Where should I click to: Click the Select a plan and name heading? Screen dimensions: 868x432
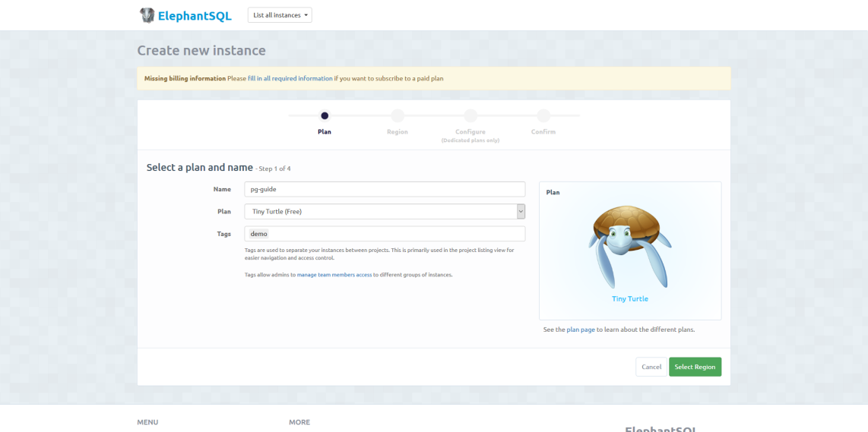coord(200,167)
